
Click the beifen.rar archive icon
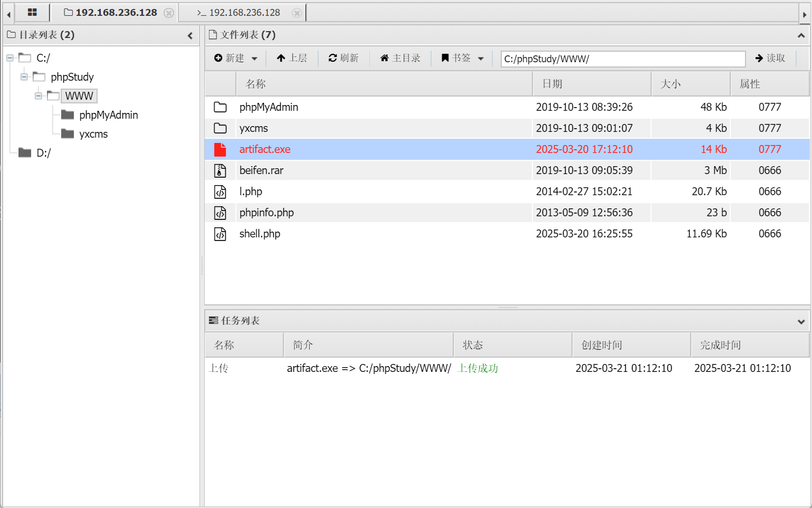click(x=220, y=170)
